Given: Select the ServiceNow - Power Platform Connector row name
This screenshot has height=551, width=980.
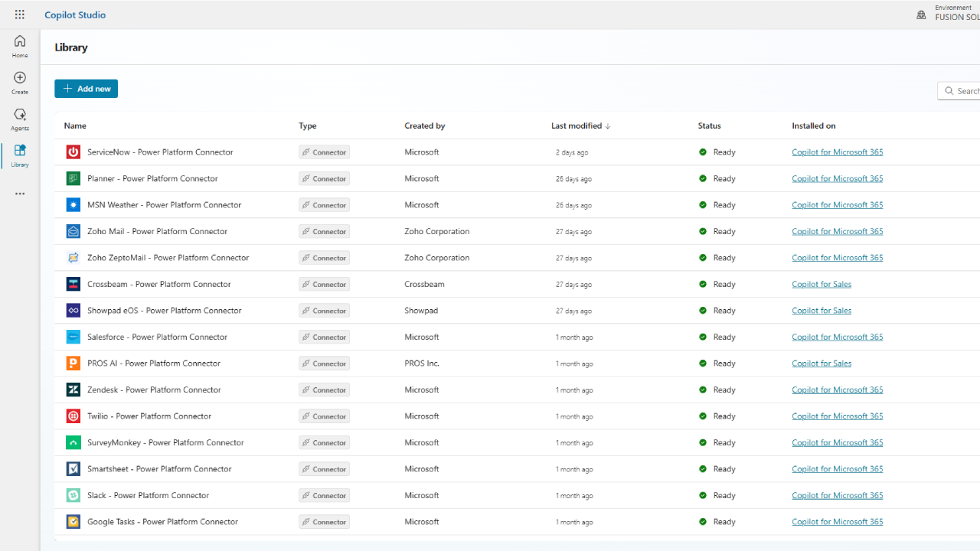Looking at the screenshot, I should [x=160, y=152].
